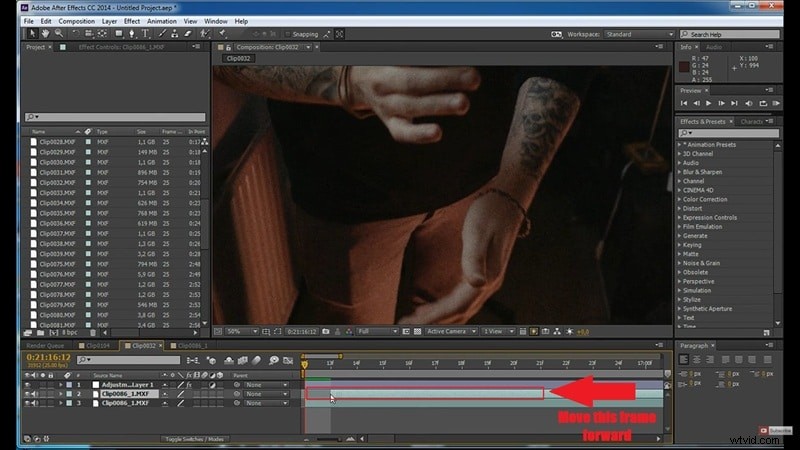Switch to the Clip0086_1 timeline tab
800x450 pixels.
coord(192,346)
